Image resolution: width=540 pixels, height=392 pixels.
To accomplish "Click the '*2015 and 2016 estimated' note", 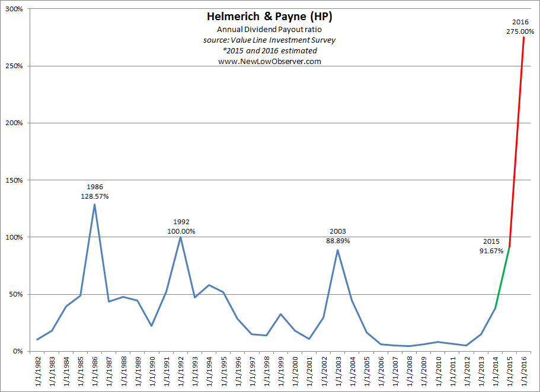I will (270, 50).
